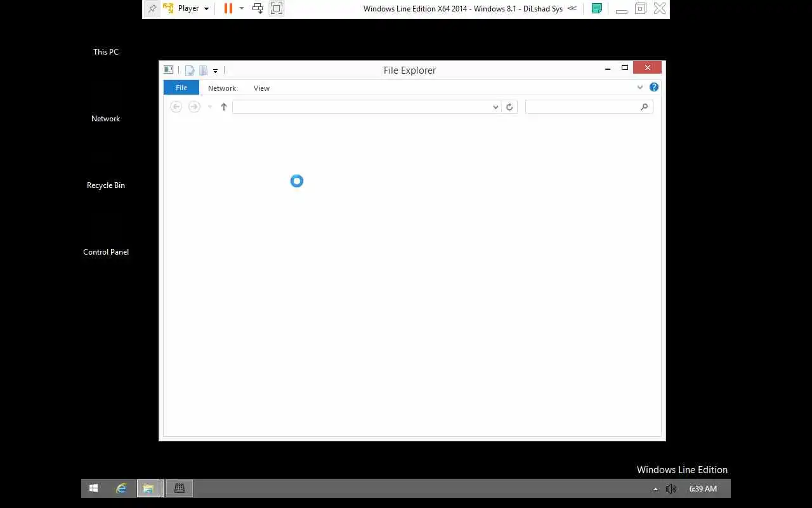Image resolution: width=812 pixels, height=508 pixels.
Task: Open the volume control in the tray
Action: tap(671, 489)
